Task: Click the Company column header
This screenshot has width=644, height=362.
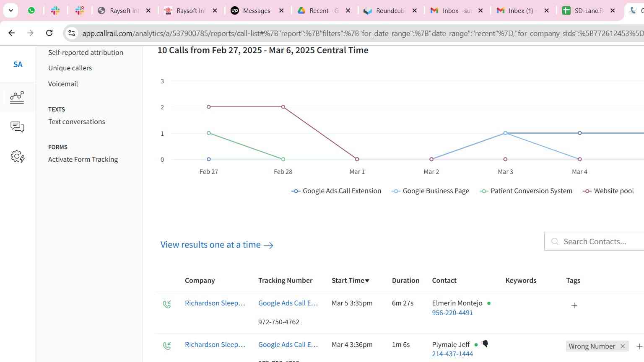Action: [200, 280]
